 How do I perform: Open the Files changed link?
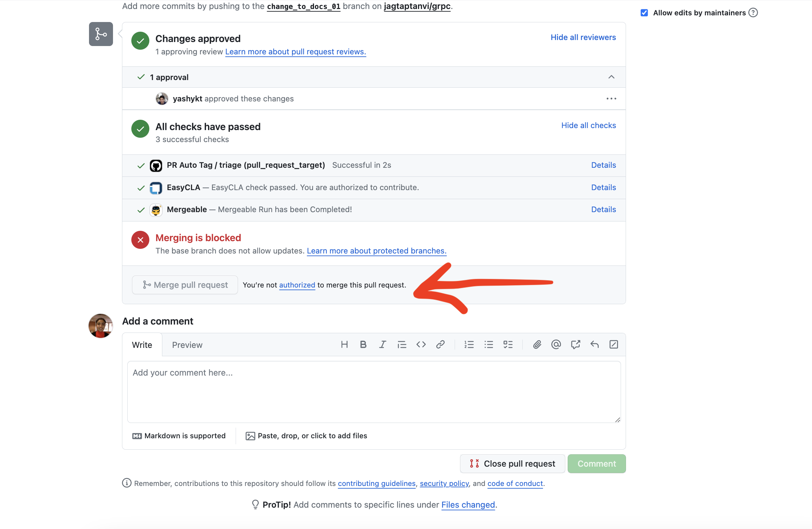tap(468, 504)
